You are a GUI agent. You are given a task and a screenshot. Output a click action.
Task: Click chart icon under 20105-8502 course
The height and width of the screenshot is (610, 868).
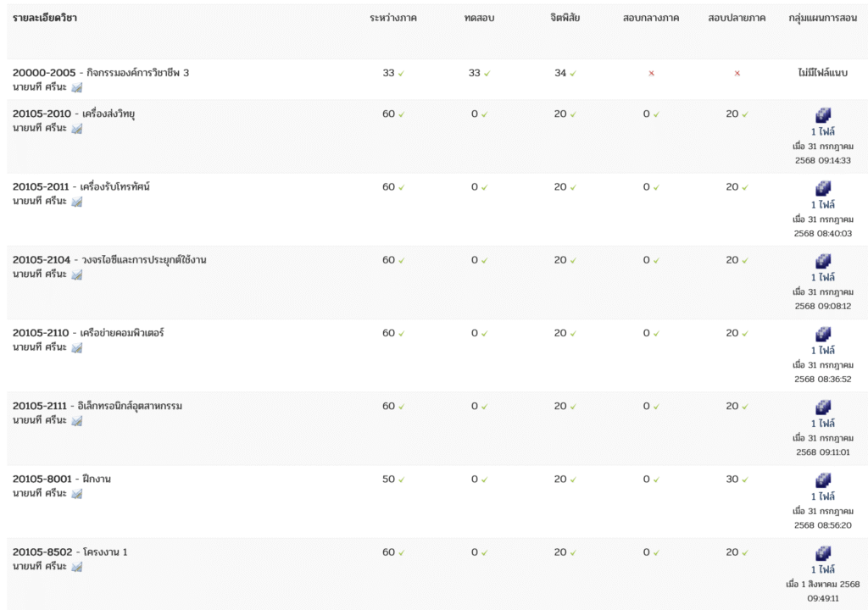77,567
